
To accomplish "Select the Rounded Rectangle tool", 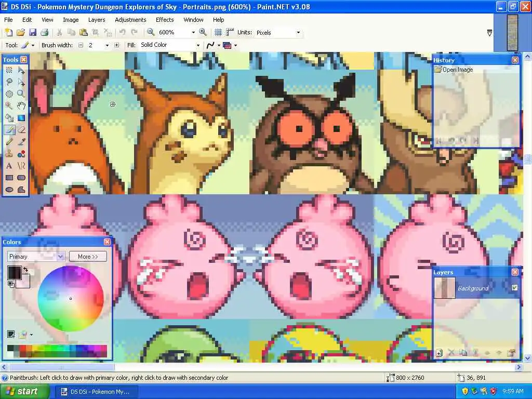I will coord(21,178).
